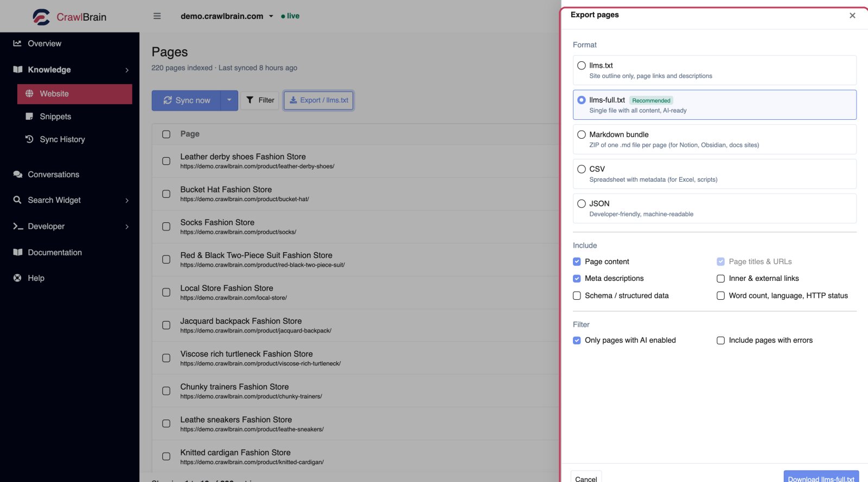Image resolution: width=868 pixels, height=482 pixels.
Task: Open the Sync now dropdown arrow
Action: (x=229, y=100)
